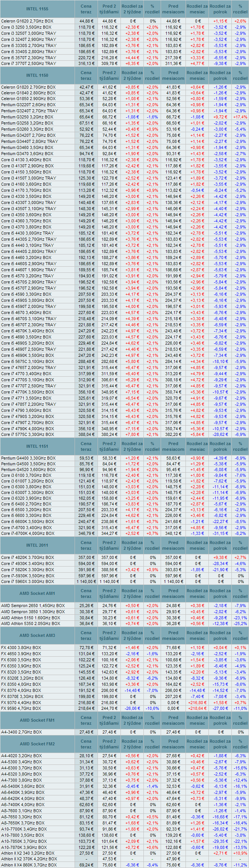Select "Pentium G4400 3,30GHz BOX" row name
Screen dimensions: 249x868
pyautogui.click(x=28, y=458)
